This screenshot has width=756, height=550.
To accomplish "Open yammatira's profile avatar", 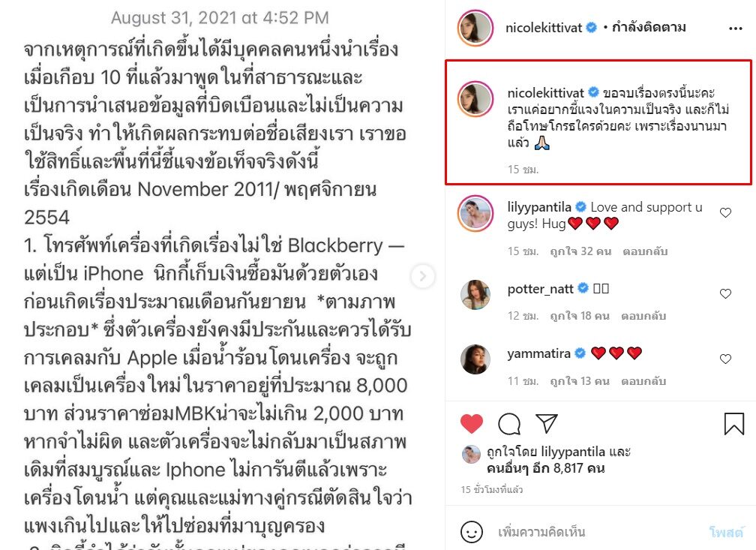I will 475,359.
